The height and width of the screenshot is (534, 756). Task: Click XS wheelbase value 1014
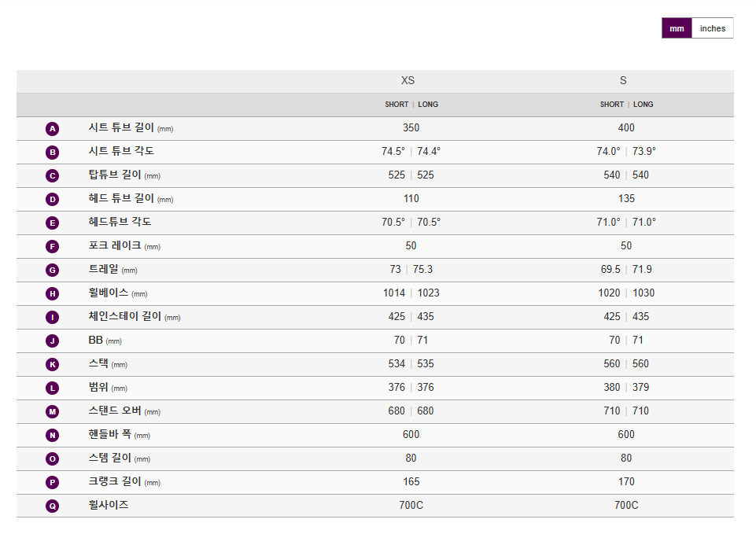pyautogui.click(x=394, y=293)
